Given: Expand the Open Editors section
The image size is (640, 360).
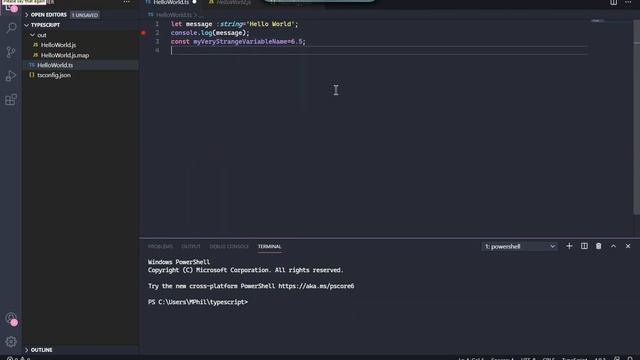Looking at the screenshot, I should click(x=49, y=15).
